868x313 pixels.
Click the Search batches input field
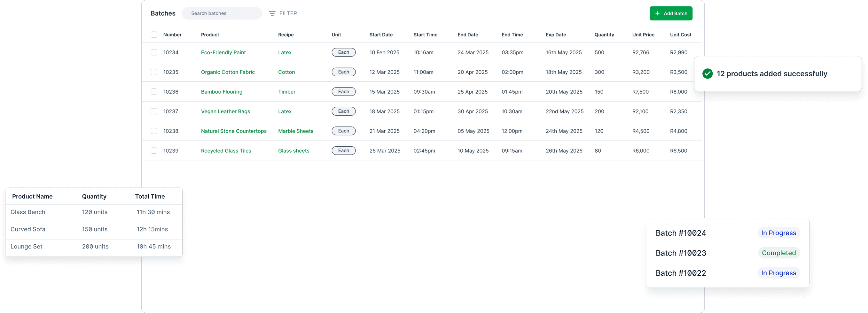click(x=222, y=13)
